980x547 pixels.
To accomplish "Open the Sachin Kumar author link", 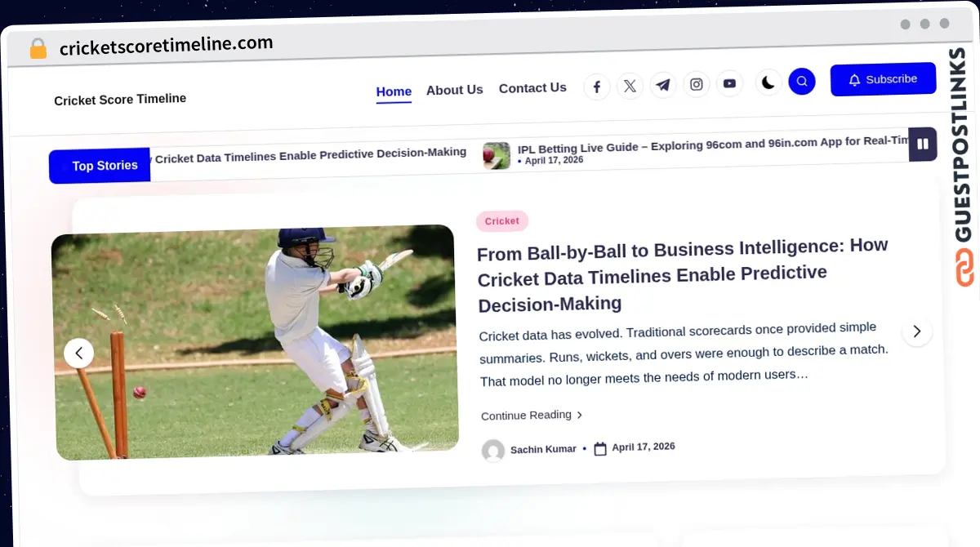I will (x=543, y=449).
